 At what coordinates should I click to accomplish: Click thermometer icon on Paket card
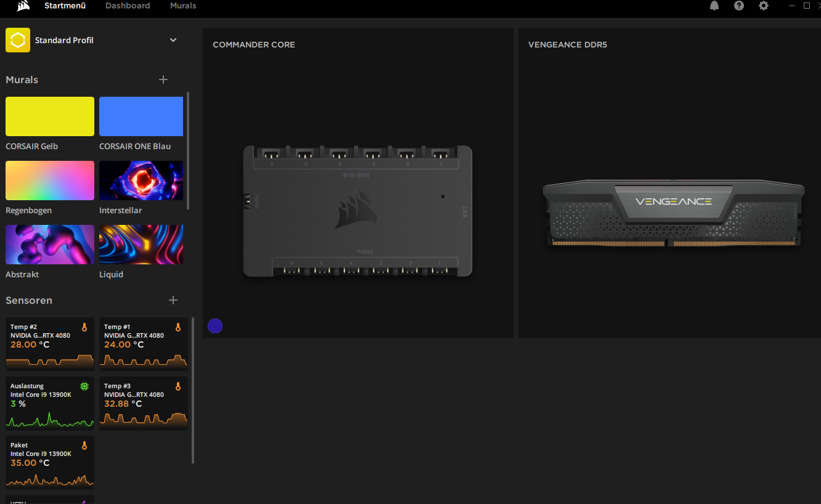point(84,445)
